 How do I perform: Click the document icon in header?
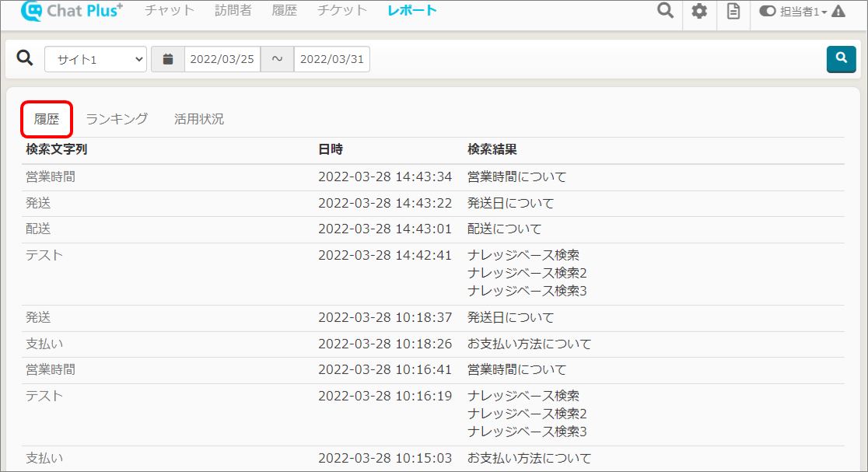tap(733, 12)
